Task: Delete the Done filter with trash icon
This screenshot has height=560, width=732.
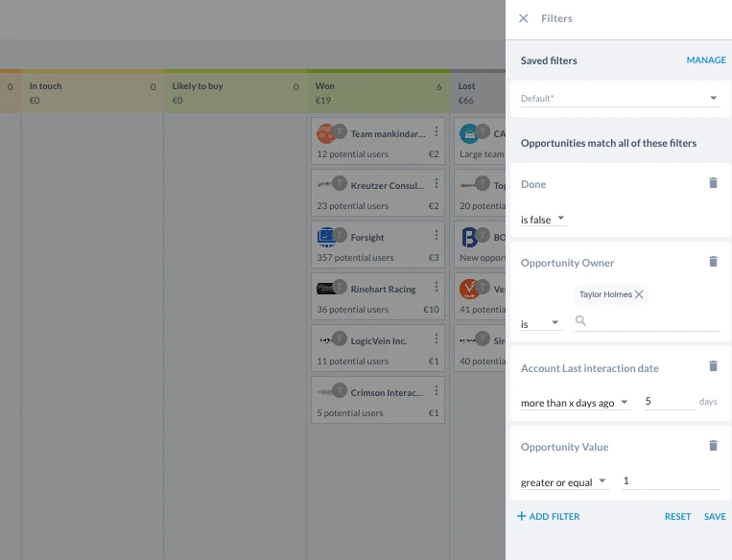Action: 713,183
